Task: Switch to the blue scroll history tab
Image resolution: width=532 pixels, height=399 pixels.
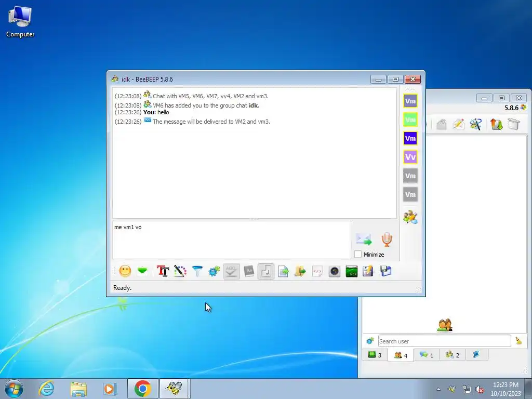Action: coord(476,355)
